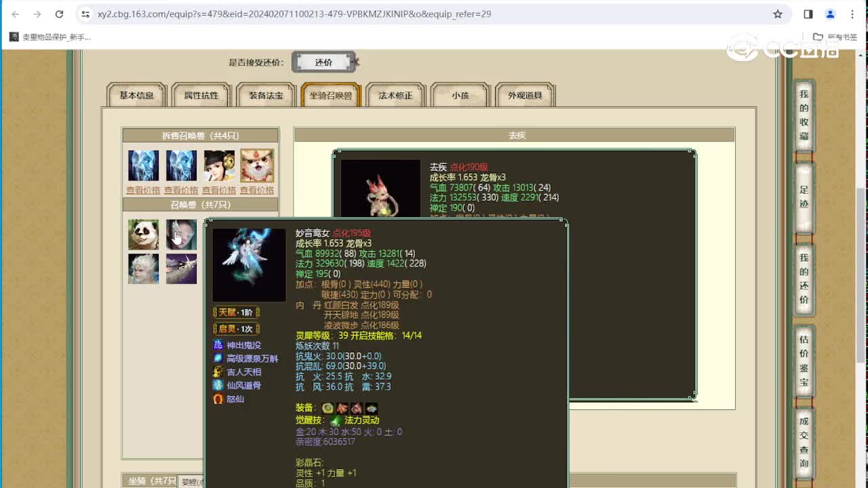Select the purple dragon summon pet portrait
Image resolution: width=868 pixels, height=488 pixels.
tap(181, 268)
